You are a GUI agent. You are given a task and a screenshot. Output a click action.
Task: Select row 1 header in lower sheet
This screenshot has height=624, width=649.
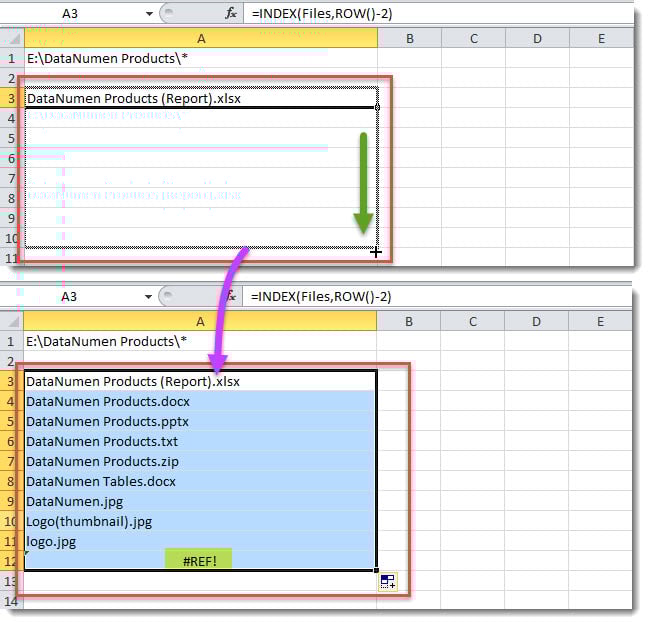click(x=11, y=341)
